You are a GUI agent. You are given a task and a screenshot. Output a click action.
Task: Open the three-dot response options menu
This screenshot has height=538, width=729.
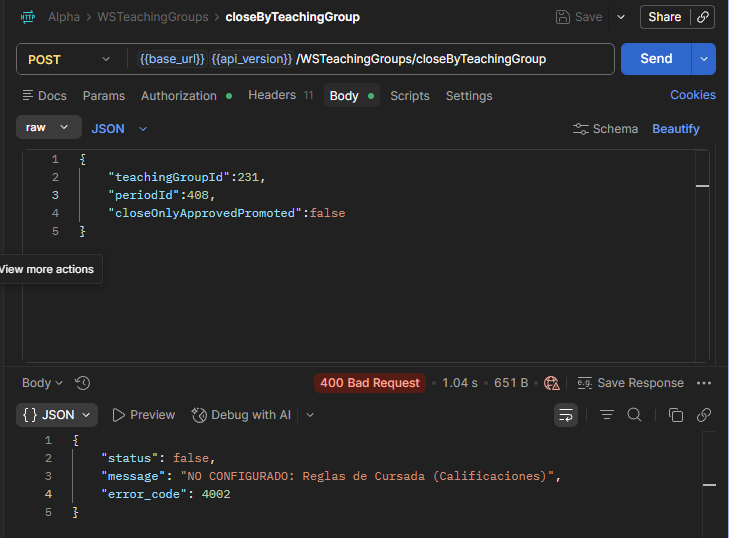(704, 383)
